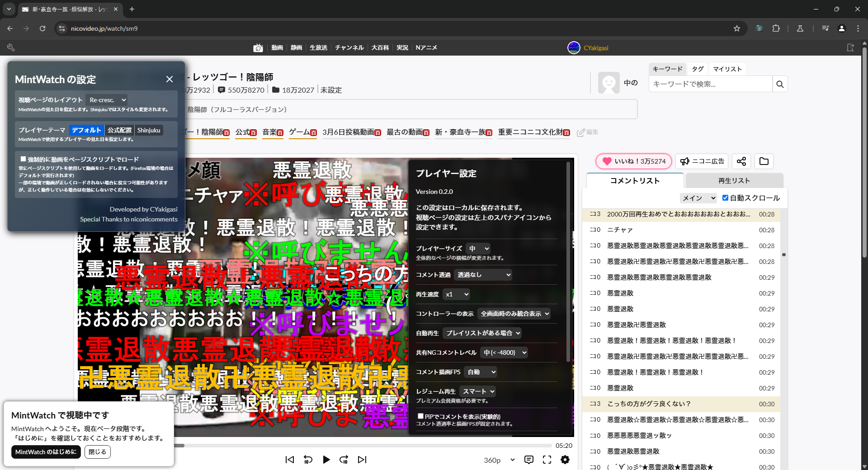Screen dimensions: 868x470
Task: Open コメント描画FPS dropdown
Action: click(481, 372)
